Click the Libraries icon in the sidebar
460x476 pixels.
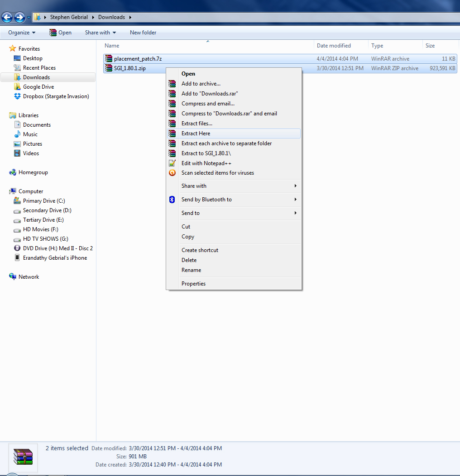tap(13, 115)
